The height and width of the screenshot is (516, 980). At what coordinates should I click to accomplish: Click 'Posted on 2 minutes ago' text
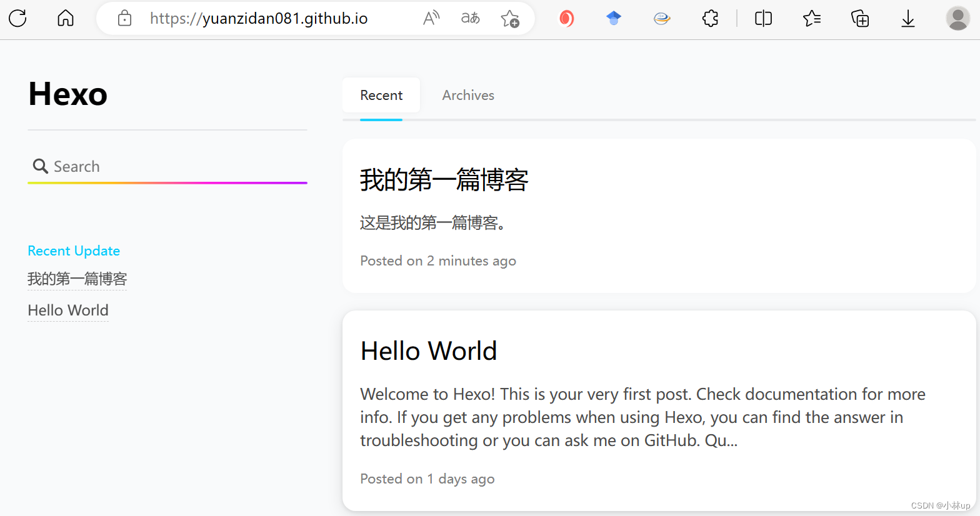438,260
